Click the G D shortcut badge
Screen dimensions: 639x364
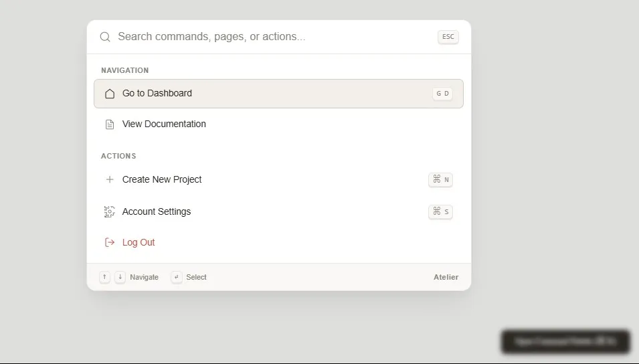[442, 94]
